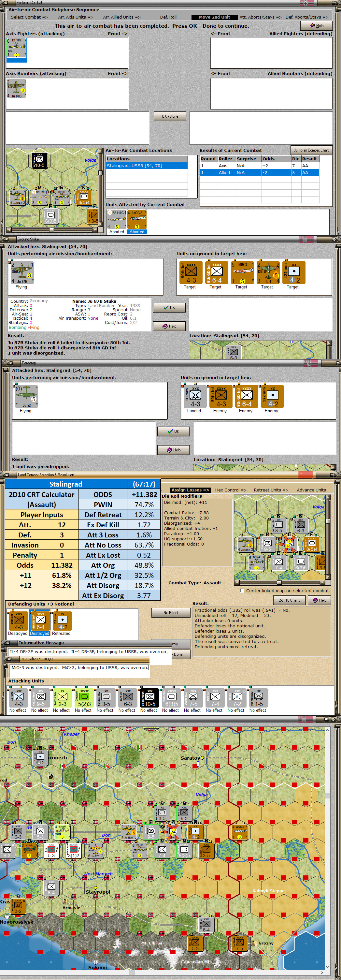This screenshot has height=980, width=341.
Task: Pick the MiG-3 target counter
Action: tap(242, 272)
